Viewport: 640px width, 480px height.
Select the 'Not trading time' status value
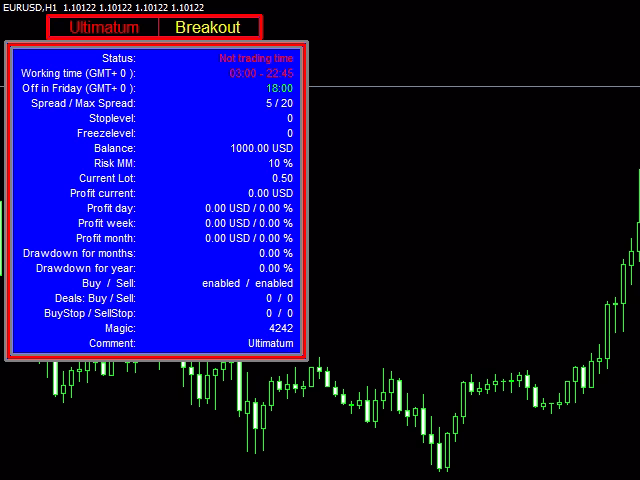click(x=256, y=58)
